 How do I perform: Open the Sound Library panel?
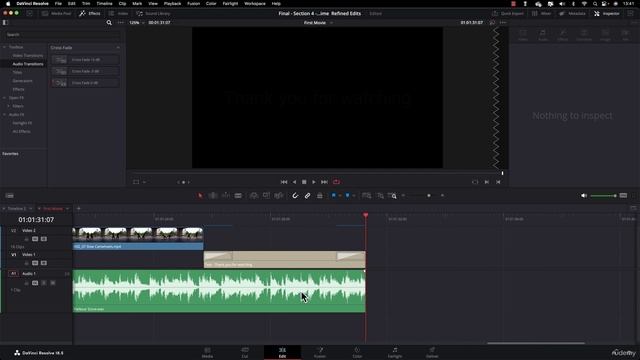(153, 13)
